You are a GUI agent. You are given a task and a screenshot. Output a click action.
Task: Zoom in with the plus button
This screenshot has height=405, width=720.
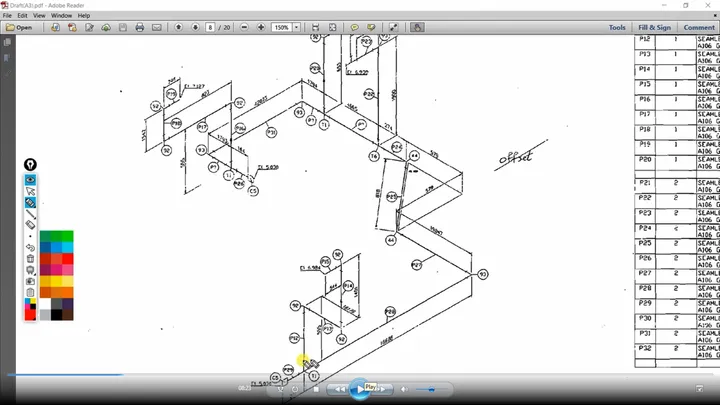[261, 28]
